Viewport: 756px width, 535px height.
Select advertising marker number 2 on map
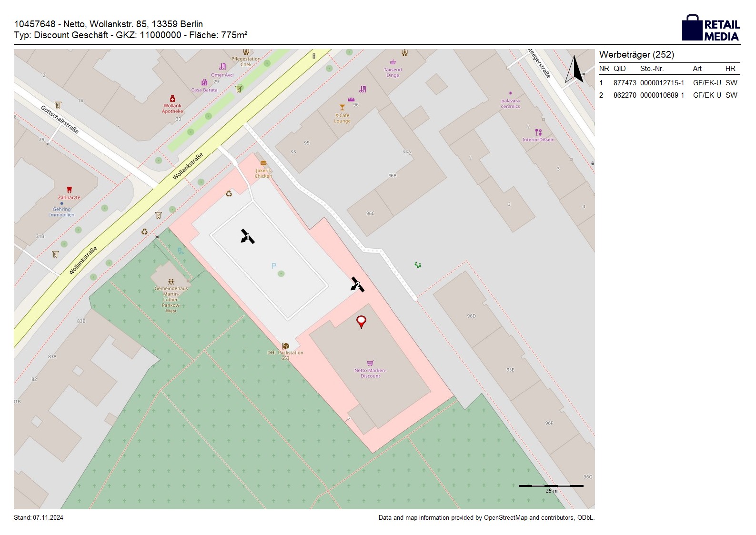pyautogui.click(x=357, y=285)
